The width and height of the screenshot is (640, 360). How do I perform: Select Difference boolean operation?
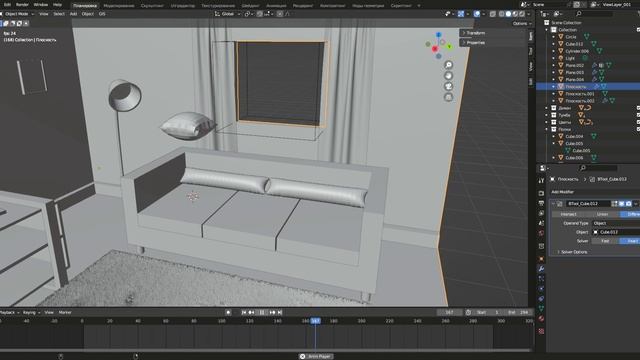630,214
